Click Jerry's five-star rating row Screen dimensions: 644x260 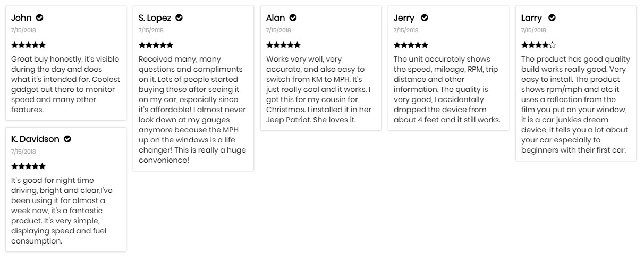(x=411, y=45)
